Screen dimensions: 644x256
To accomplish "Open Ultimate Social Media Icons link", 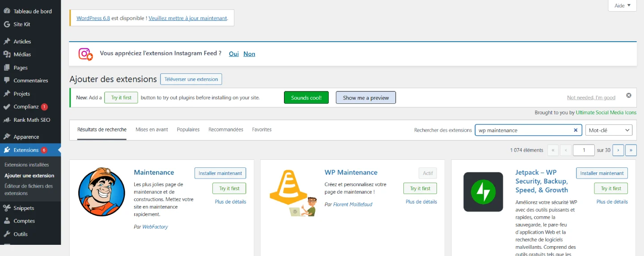I will tap(606, 112).
